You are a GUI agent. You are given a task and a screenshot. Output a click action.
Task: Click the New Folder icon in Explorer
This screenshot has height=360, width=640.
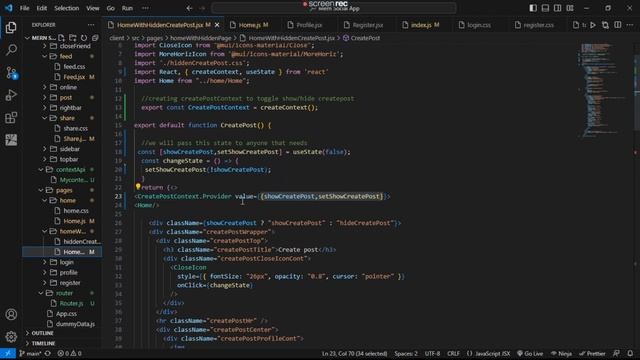(x=73, y=38)
